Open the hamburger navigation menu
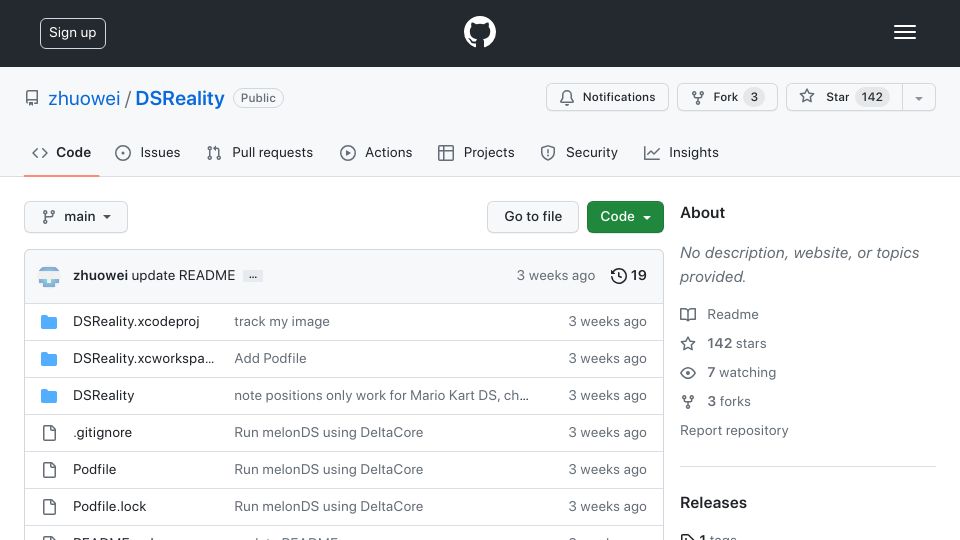The height and width of the screenshot is (540, 960). 904,32
